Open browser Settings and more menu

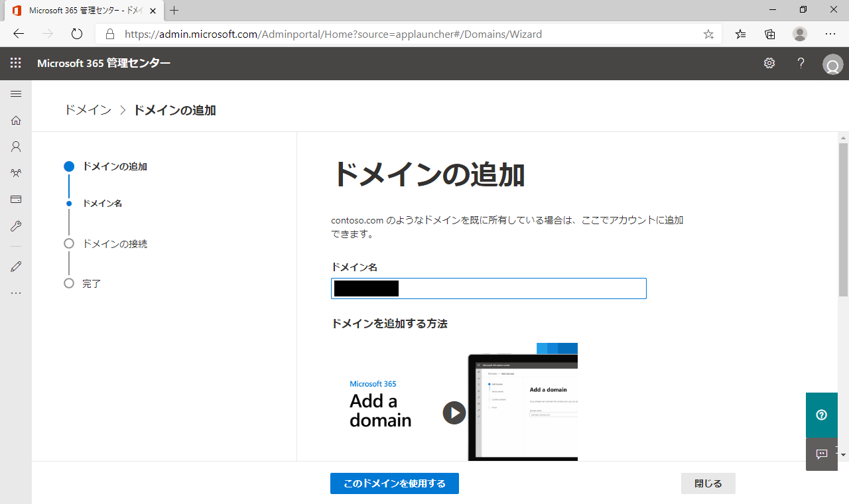pyautogui.click(x=830, y=34)
